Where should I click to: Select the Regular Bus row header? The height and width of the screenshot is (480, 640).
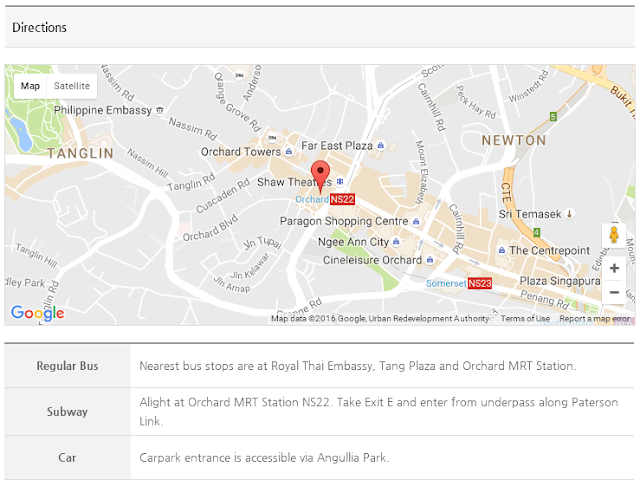(67, 366)
